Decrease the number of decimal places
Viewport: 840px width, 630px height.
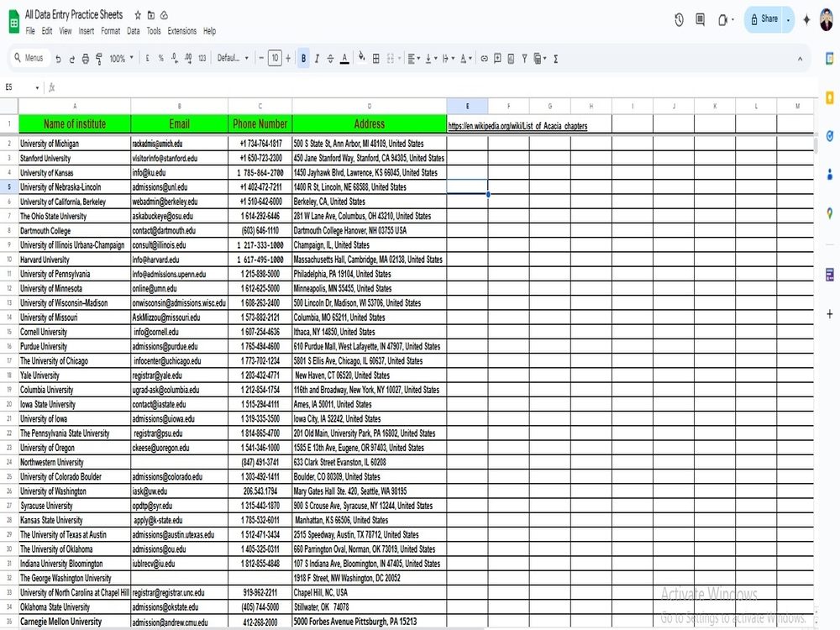[175, 59]
